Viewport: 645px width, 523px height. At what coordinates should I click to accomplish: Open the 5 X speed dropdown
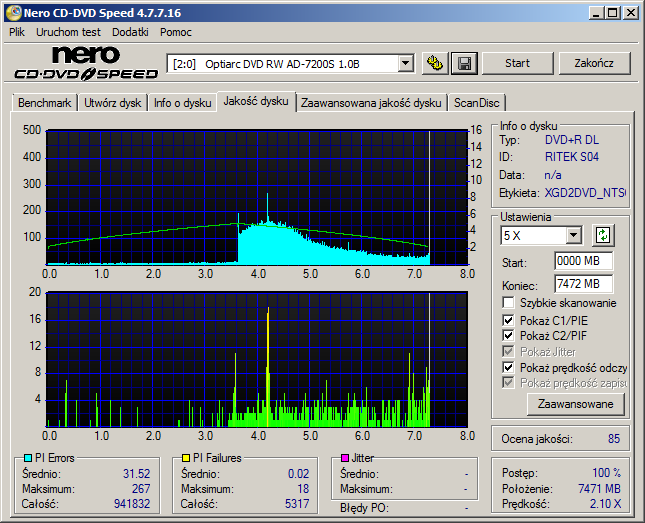pyautogui.click(x=573, y=236)
